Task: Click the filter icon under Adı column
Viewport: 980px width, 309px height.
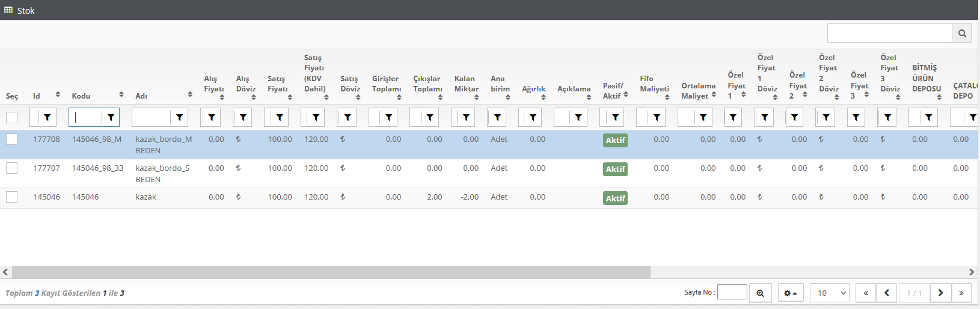Action: pos(179,118)
